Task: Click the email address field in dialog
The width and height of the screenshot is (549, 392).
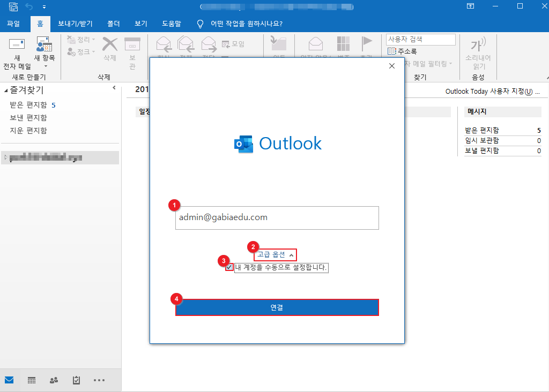Action: coord(277,218)
